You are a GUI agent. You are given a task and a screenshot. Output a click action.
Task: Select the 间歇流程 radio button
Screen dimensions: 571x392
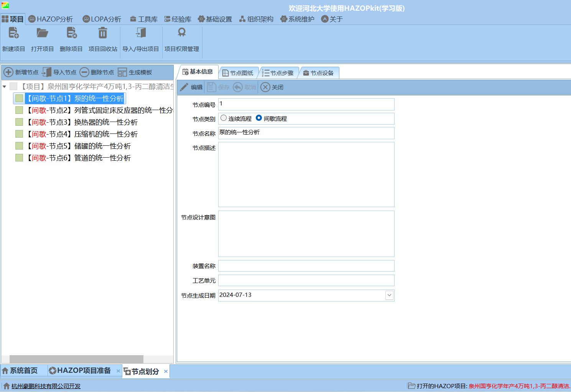[259, 118]
